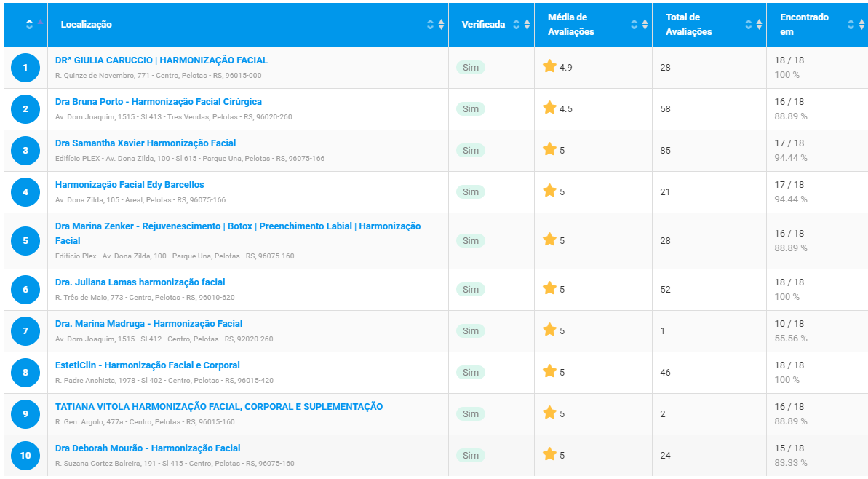Click the rank 7 circle badge
The width and height of the screenshot is (868, 479).
(25, 331)
